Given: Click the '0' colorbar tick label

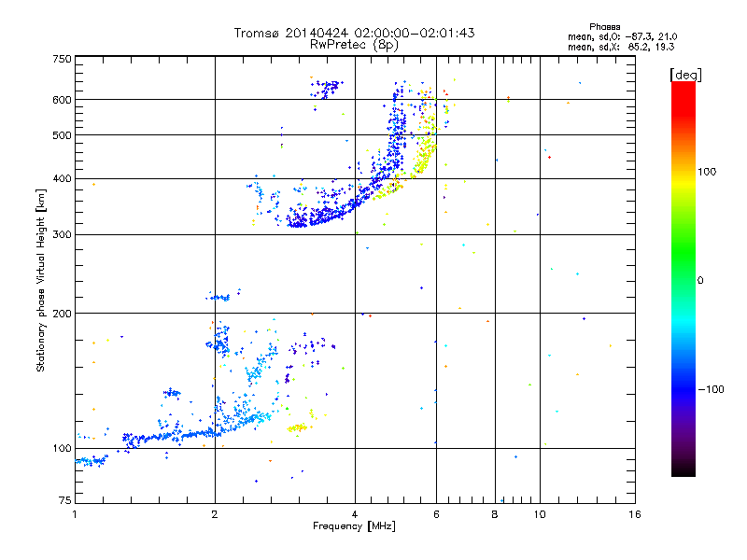Looking at the screenshot, I should point(700,281).
